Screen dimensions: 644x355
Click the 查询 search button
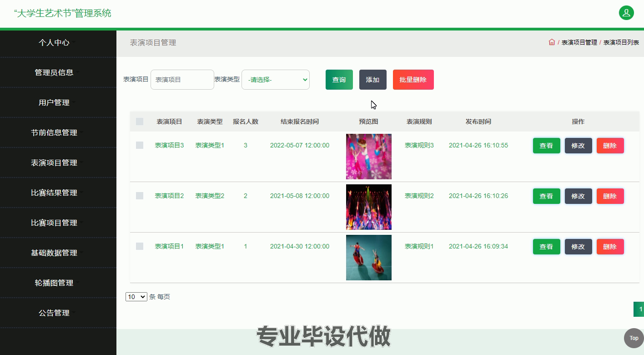339,80
